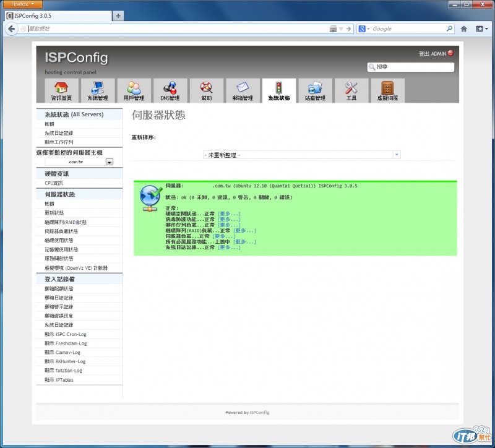This screenshot has height=448, width=495.
Task: Click the Google search input field
Action: 408,28
